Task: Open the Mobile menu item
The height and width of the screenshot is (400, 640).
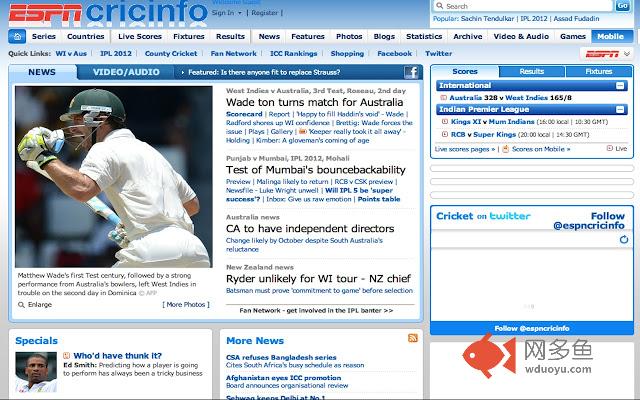Action: pyautogui.click(x=611, y=36)
